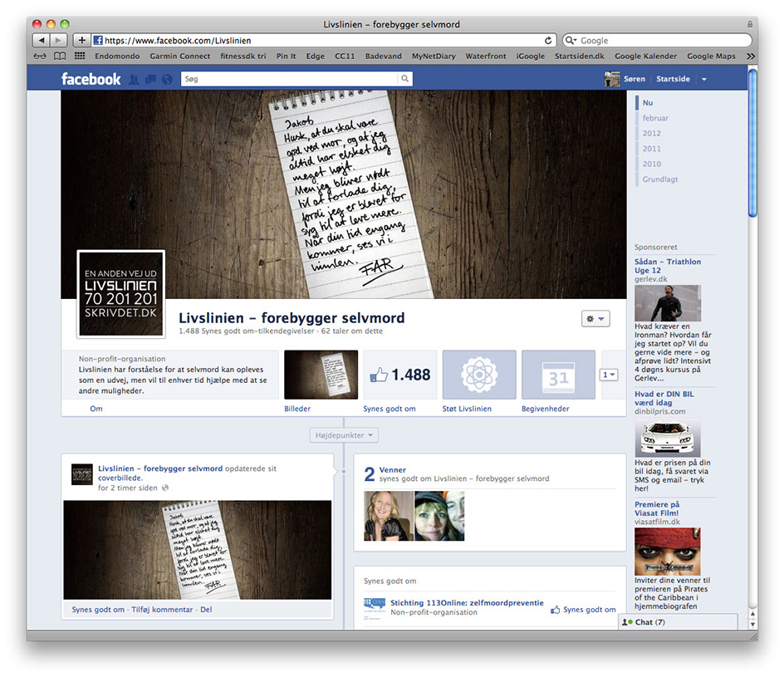Click the Startside link in header
The height and width of the screenshot is (677, 784).
673,79
